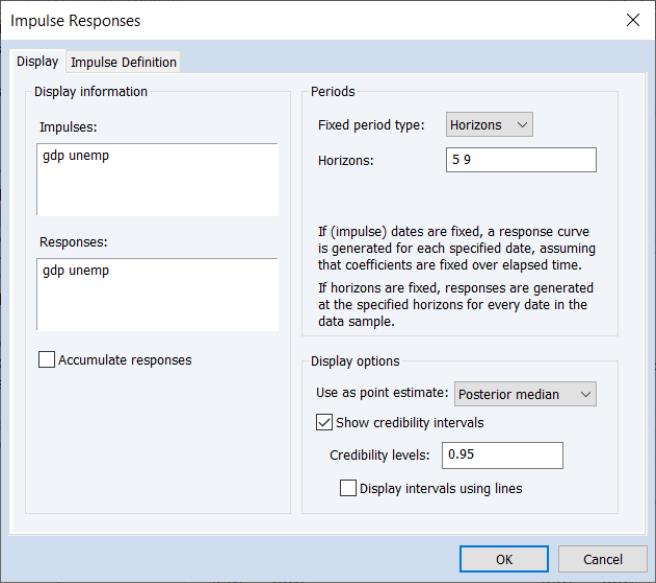Open the Fixed period type dropdown

coord(489,125)
